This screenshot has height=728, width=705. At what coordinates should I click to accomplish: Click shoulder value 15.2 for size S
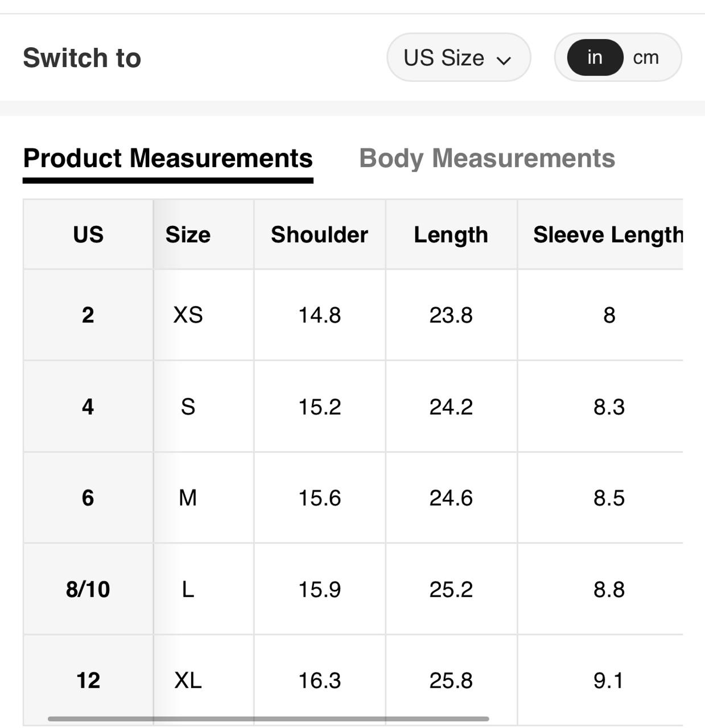[319, 407]
